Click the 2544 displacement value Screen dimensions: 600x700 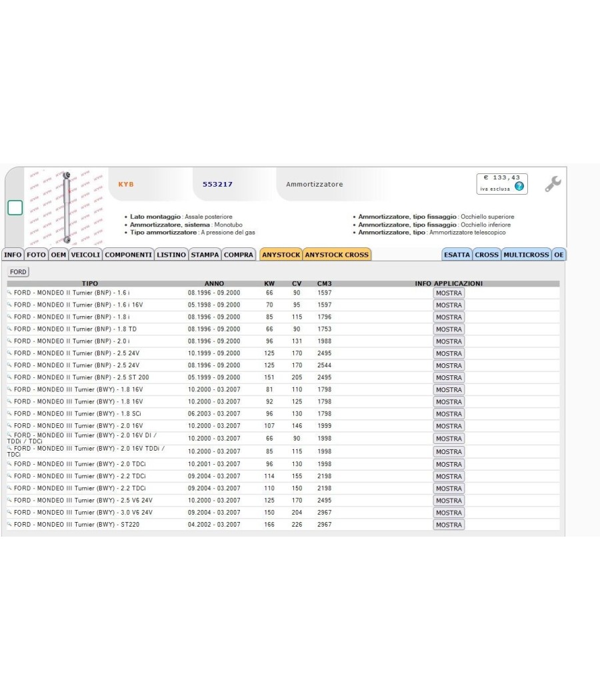pyautogui.click(x=325, y=365)
